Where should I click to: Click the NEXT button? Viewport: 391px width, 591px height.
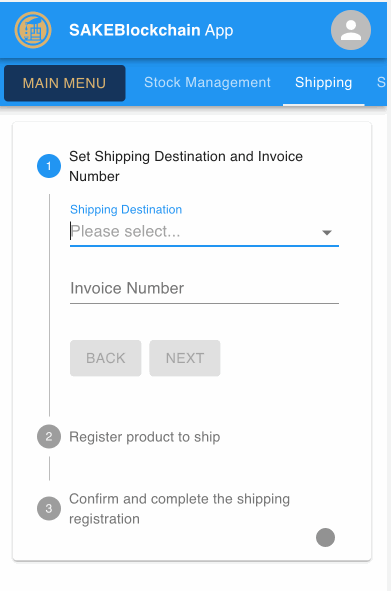(185, 358)
